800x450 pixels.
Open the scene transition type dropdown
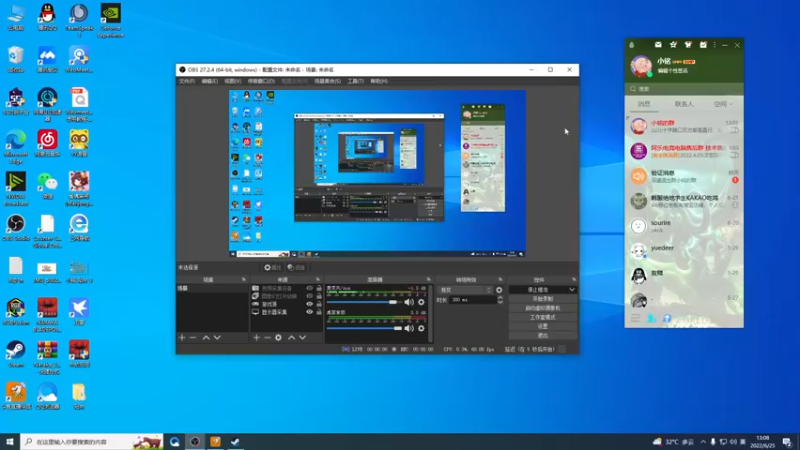click(x=465, y=290)
